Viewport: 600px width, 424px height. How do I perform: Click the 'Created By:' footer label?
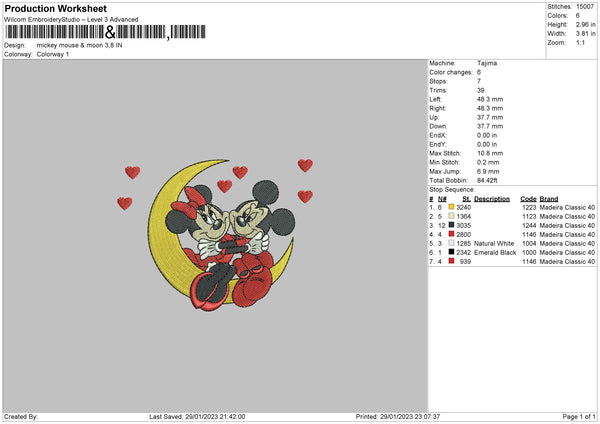[21, 417]
